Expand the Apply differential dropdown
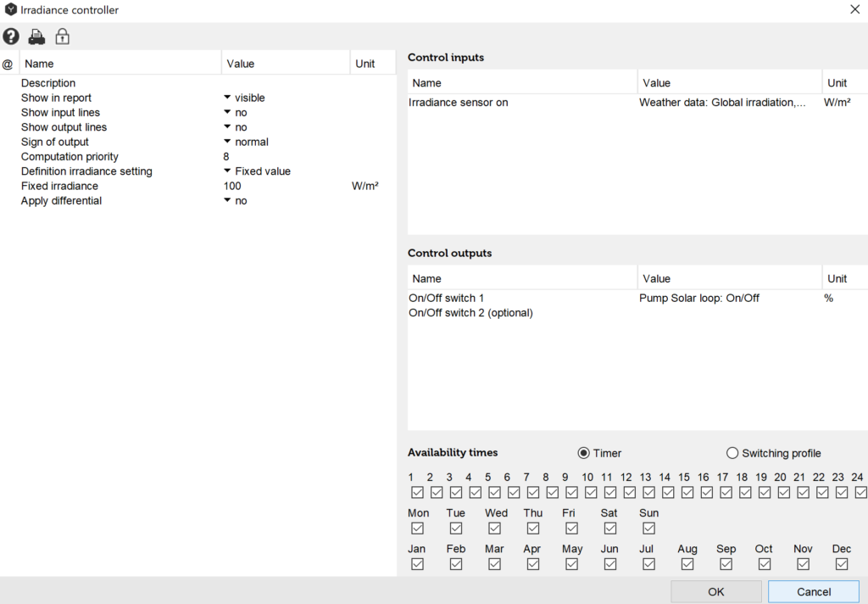 click(227, 201)
